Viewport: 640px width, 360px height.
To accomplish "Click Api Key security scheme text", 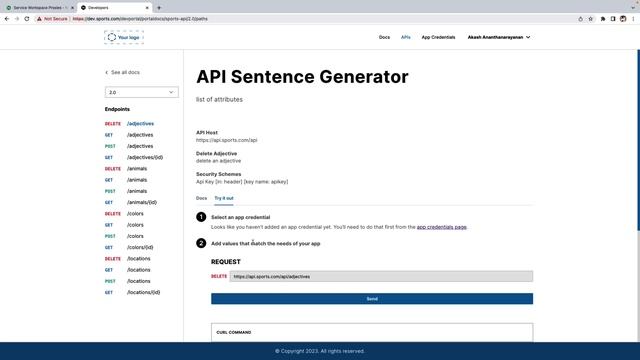I will 242,182.
